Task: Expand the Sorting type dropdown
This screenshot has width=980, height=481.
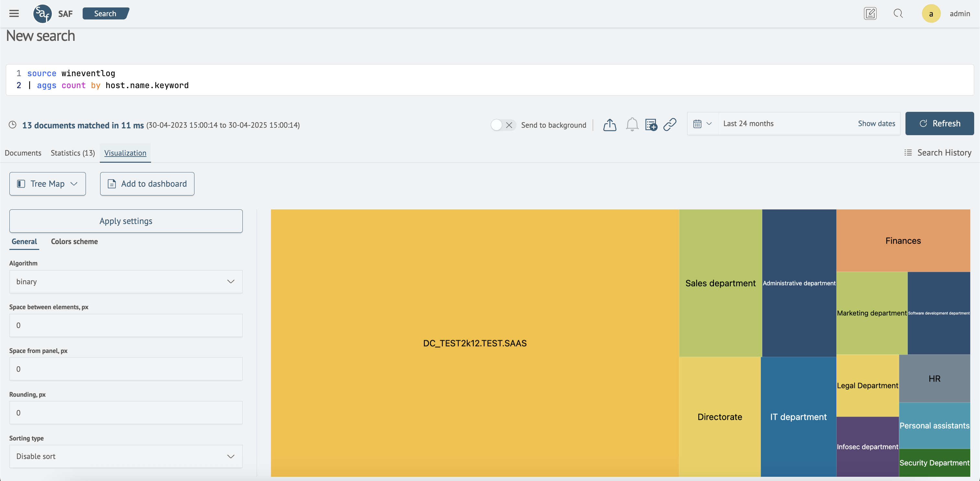Action: click(x=125, y=456)
